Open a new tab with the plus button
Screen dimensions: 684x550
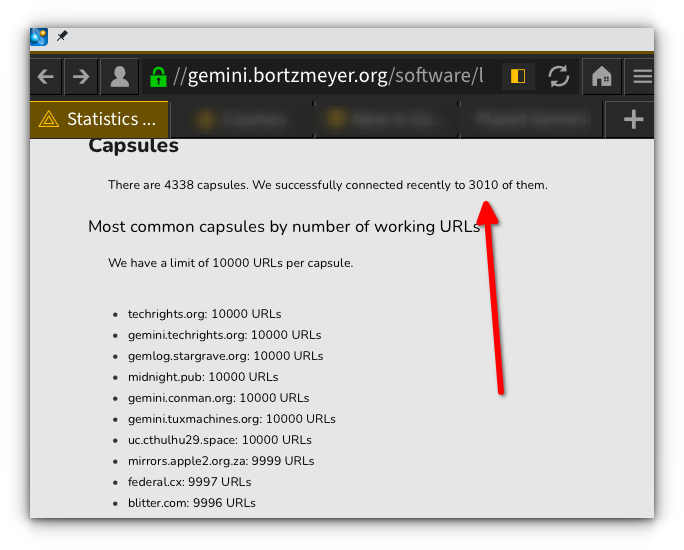point(633,120)
